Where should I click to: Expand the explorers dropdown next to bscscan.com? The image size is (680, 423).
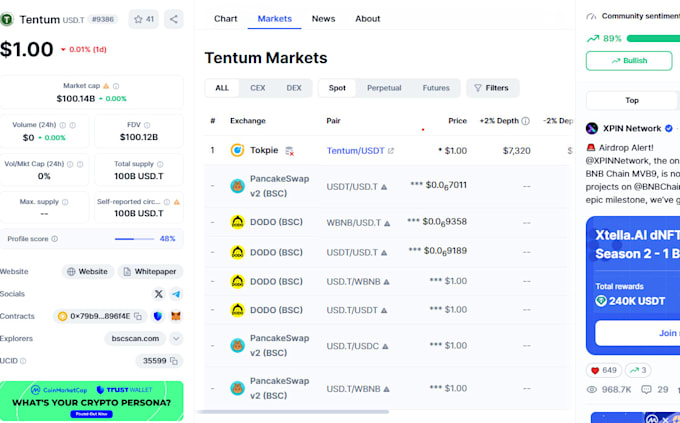point(176,339)
